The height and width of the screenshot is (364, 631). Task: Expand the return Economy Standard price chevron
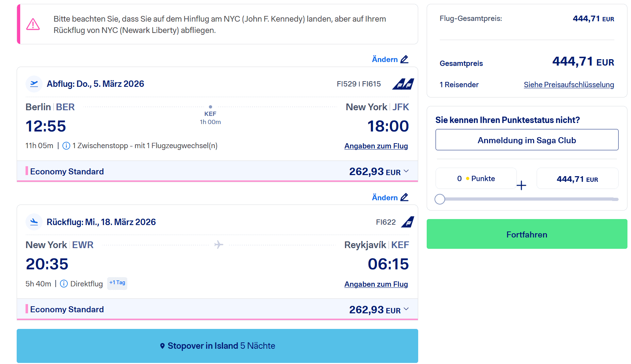(406, 309)
